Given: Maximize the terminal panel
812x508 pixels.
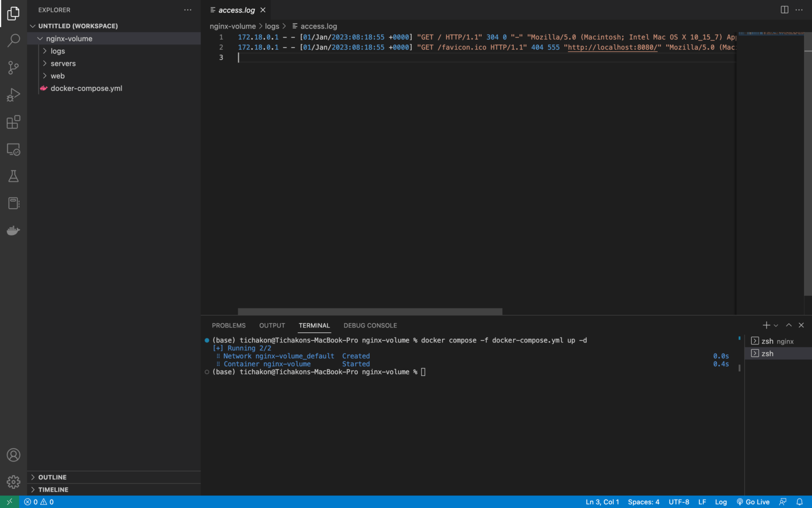Looking at the screenshot, I should [x=788, y=325].
